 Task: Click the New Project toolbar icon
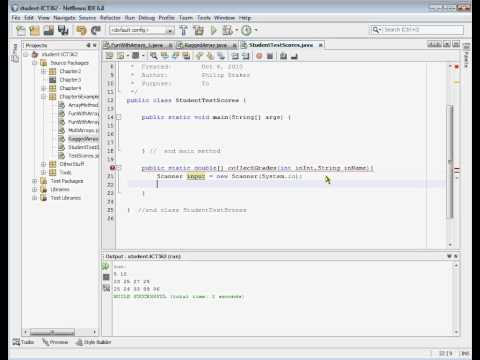tap(34, 31)
